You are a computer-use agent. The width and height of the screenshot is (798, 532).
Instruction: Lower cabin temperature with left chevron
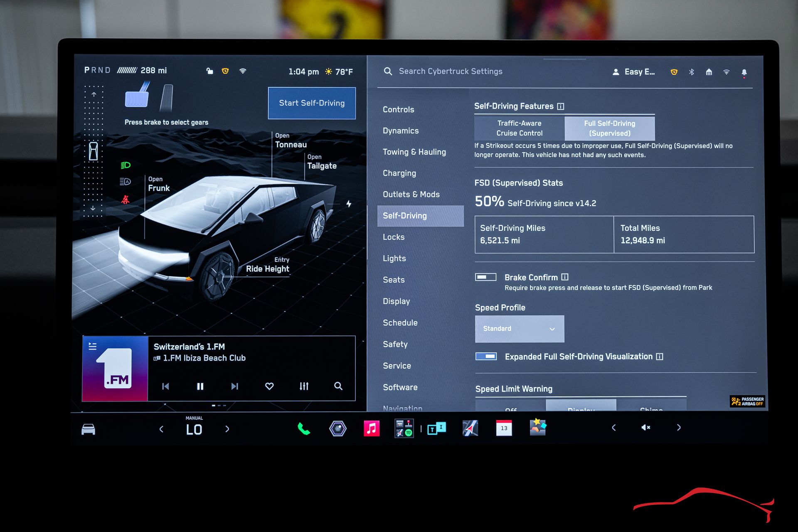coord(161,429)
